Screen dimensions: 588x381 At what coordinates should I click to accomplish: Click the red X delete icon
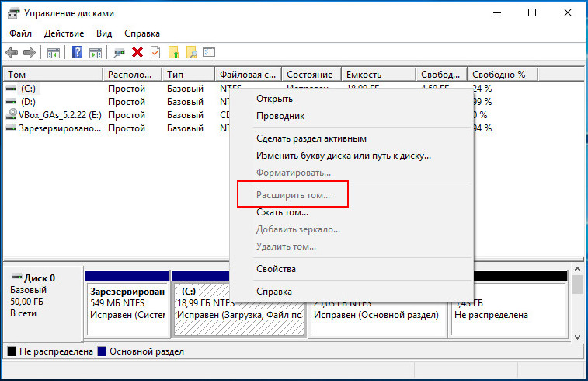(137, 52)
